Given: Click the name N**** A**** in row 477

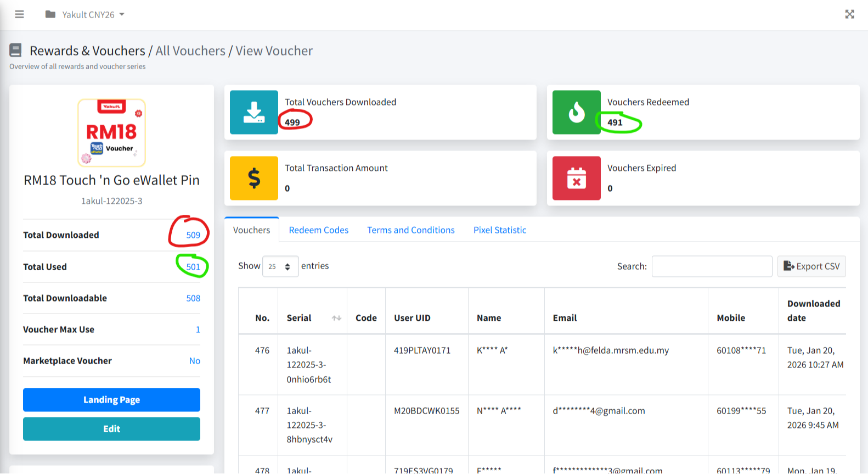Looking at the screenshot, I should (x=499, y=411).
